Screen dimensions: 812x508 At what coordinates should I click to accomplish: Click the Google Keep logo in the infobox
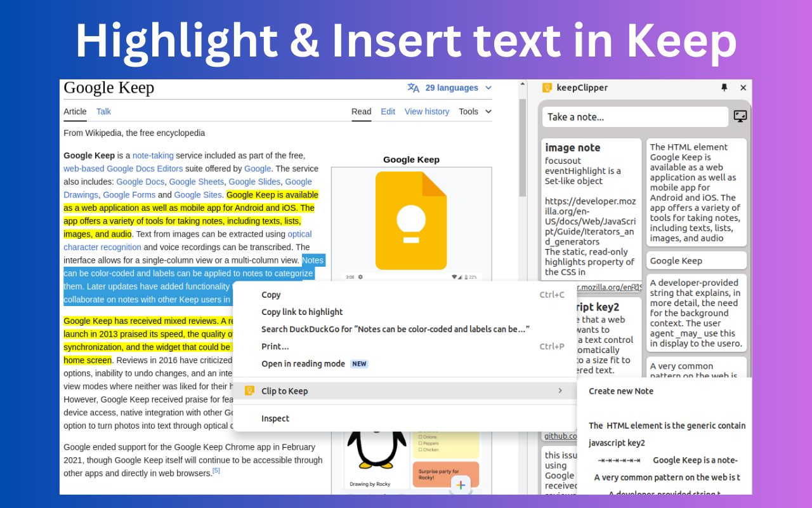411,220
